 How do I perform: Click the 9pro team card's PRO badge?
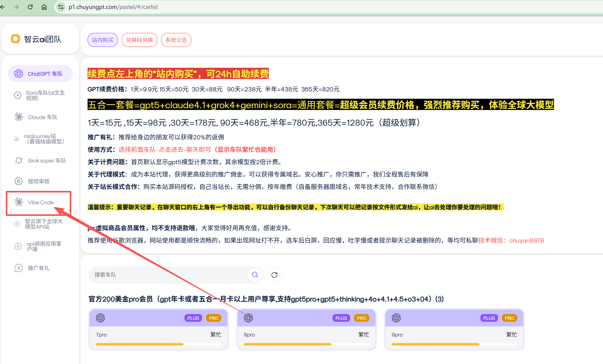(x=509, y=318)
